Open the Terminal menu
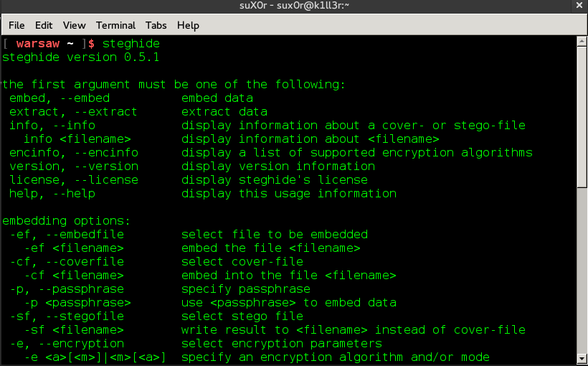This screenshot has width=588, height=366. coord(115,25)
